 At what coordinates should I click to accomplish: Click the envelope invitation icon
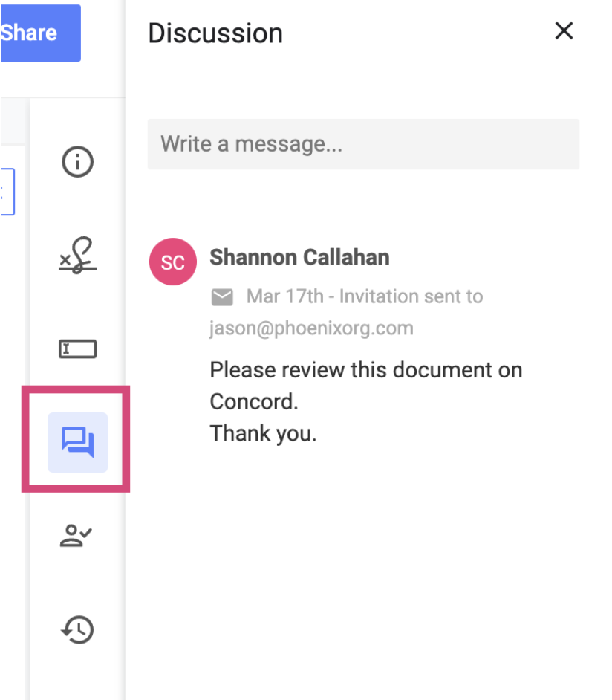pyautogui.click(x=222, y=297)
